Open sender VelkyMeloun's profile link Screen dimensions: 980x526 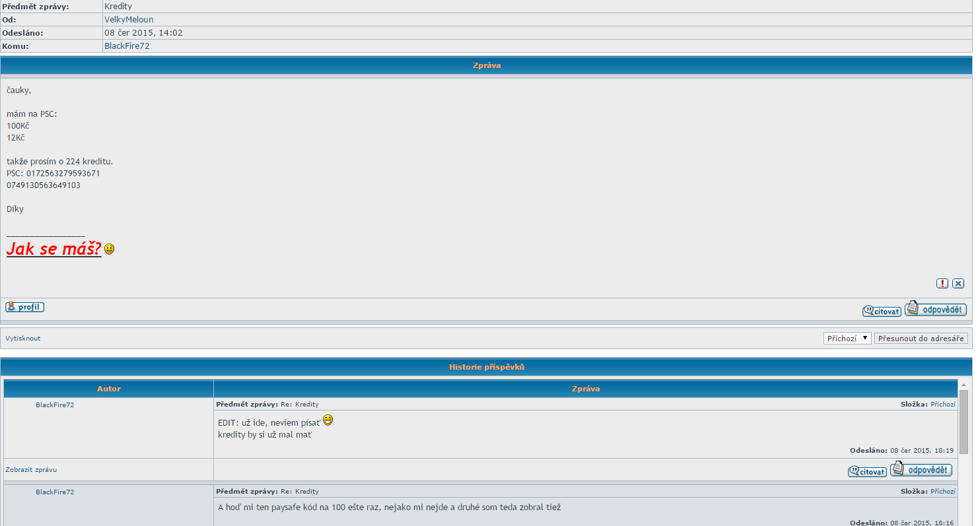tap(129, 20)
